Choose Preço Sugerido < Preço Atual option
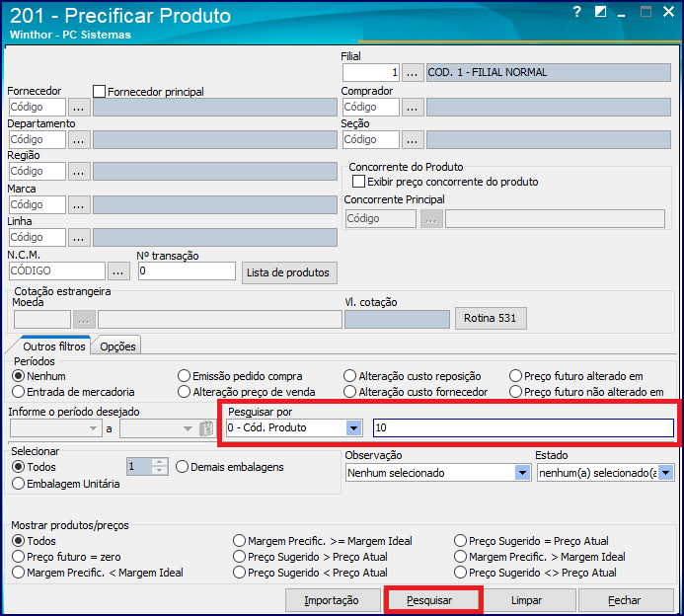This screenshot has height=616, width=684. [239, 573]
